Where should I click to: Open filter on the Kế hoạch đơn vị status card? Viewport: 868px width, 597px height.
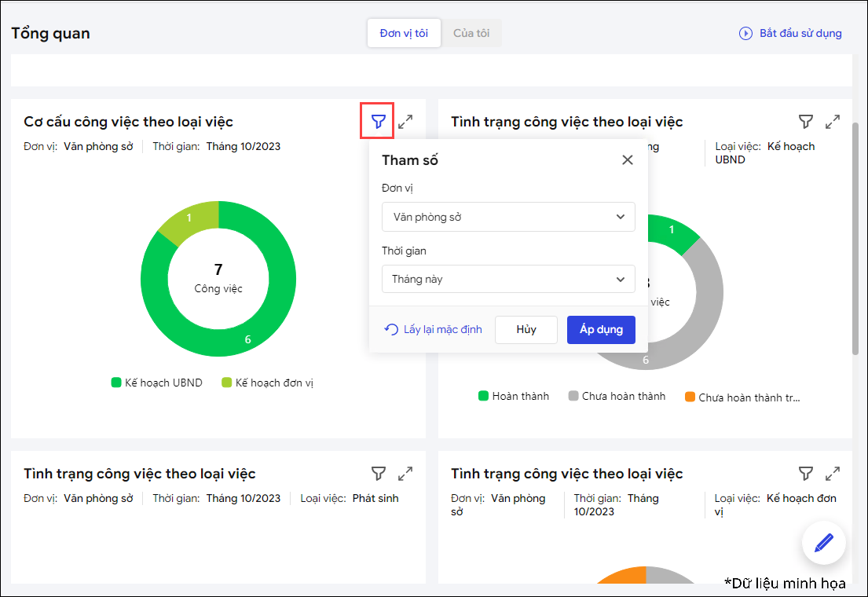(x=806, y=474)
